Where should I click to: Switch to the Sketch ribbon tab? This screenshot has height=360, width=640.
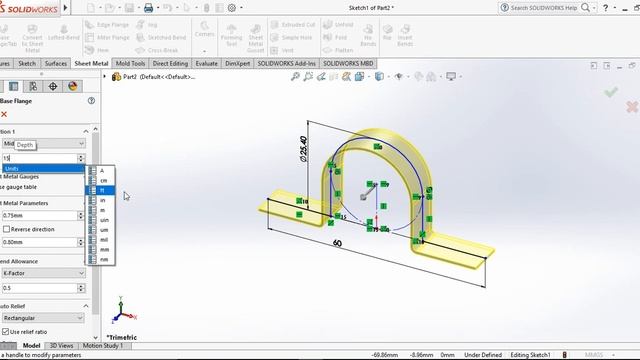click(27, 64)
